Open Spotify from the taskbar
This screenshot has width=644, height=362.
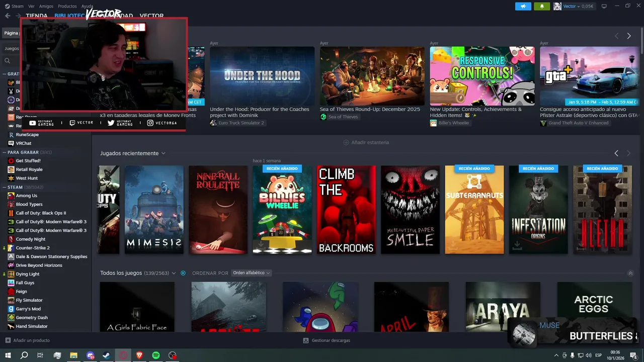[x=156, y=355]
